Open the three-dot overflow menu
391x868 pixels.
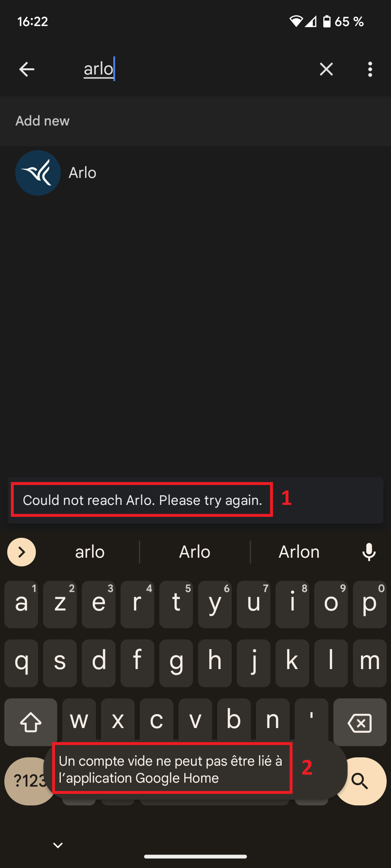tap(370, 69)
